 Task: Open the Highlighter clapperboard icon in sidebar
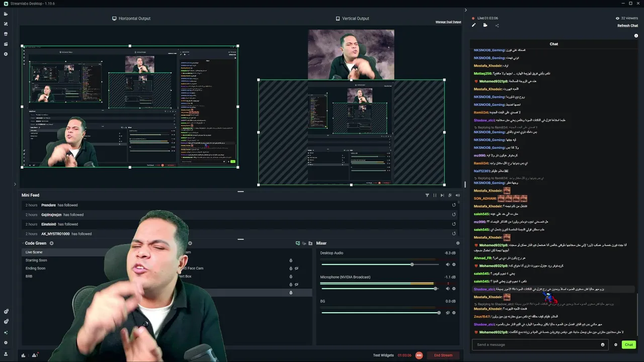tap(6, 44)
